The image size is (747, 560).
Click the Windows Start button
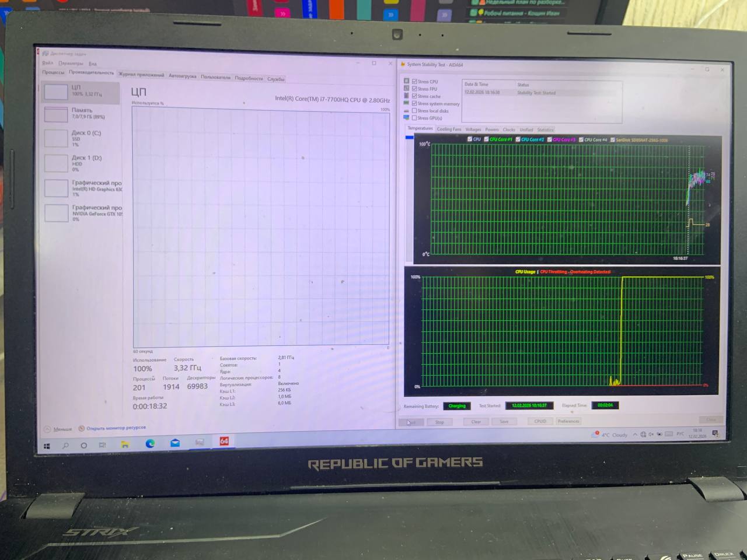pos(47,446)
